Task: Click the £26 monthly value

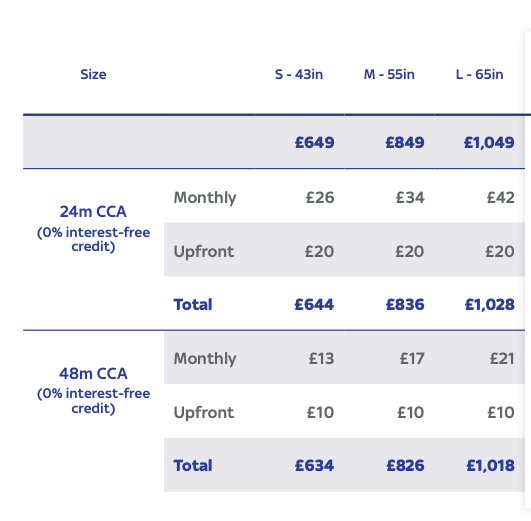Action: [320, 197]
